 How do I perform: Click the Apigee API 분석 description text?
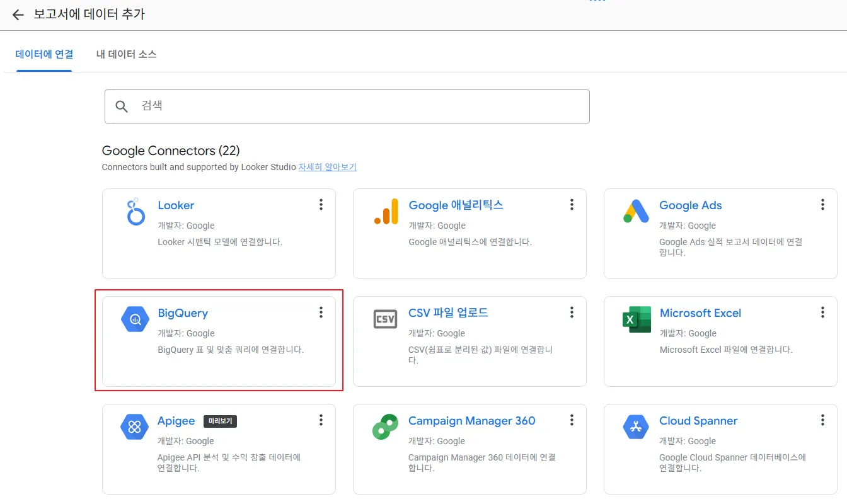229,462
